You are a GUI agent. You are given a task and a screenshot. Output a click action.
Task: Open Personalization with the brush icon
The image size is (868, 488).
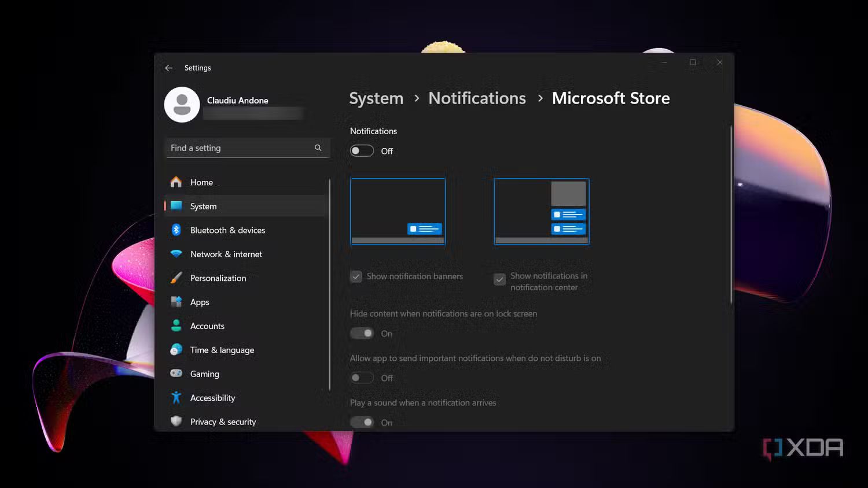tap(176, 278)
